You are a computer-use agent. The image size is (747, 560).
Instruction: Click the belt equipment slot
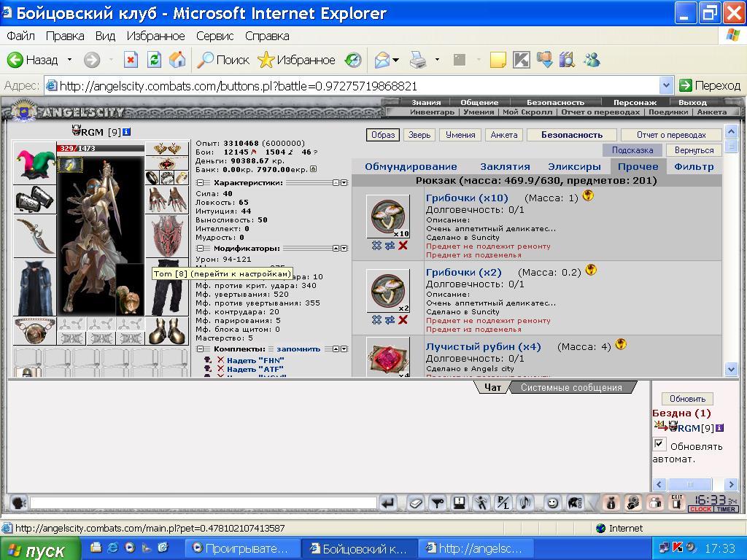tap(34, 331)
